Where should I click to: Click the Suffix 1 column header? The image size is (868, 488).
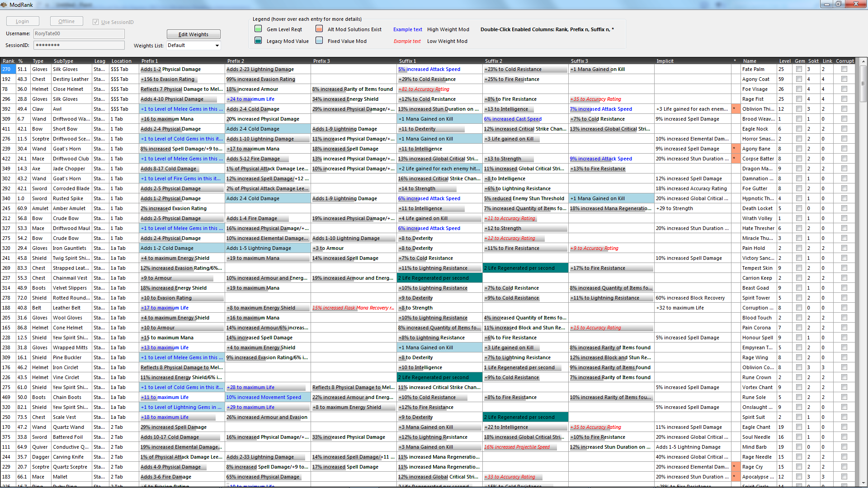pyautogui.click(x=407, y=61)
